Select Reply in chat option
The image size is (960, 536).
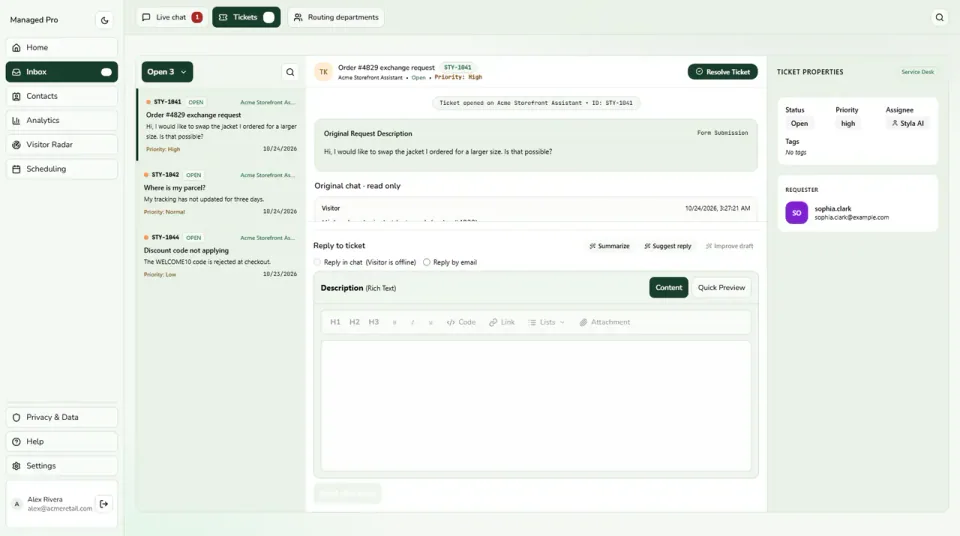[317, 262]
